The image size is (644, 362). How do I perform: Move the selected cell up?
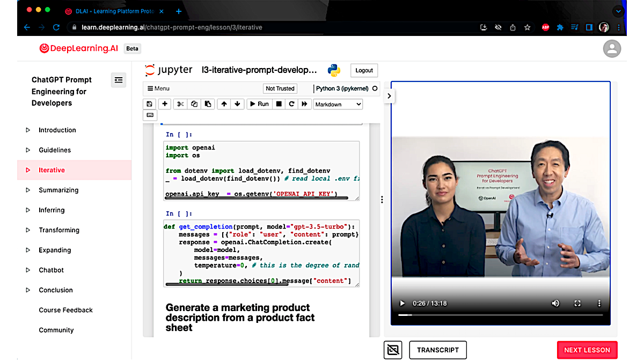[x=224, y=104]
